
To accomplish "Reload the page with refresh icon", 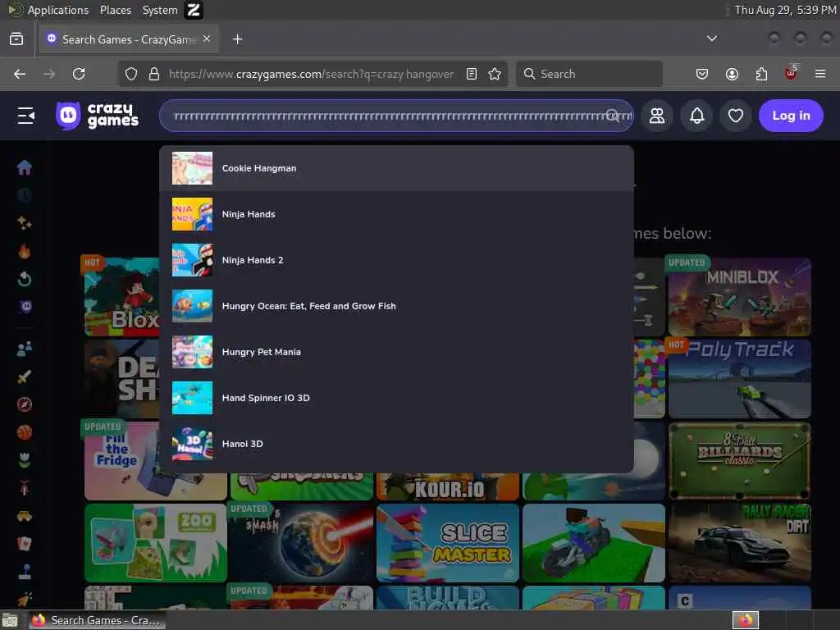I will [79, 74].
